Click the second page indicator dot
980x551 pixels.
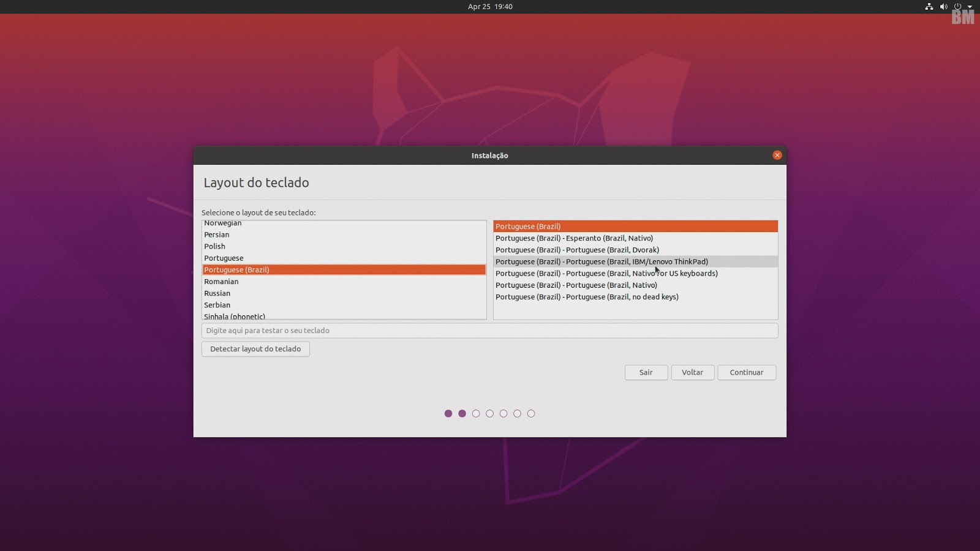pyautogui.click(x=462, y=414)
